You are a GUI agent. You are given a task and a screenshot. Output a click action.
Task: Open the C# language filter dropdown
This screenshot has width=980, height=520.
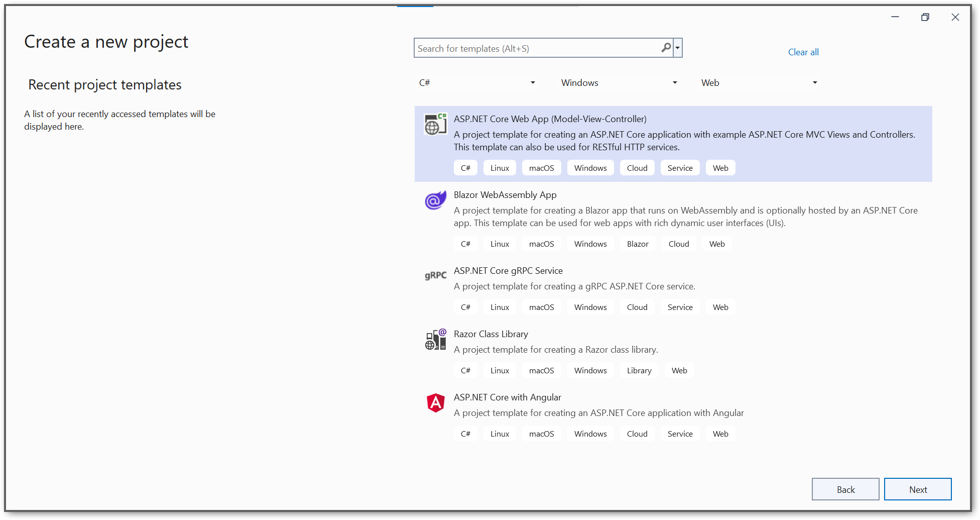pos(477,83)
